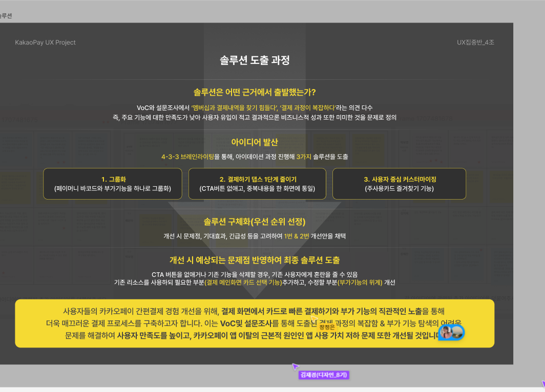Select the '4-3-3 브레인라이팅을 통해' line
The image size is (545, 392).
[x=255, y=157]
